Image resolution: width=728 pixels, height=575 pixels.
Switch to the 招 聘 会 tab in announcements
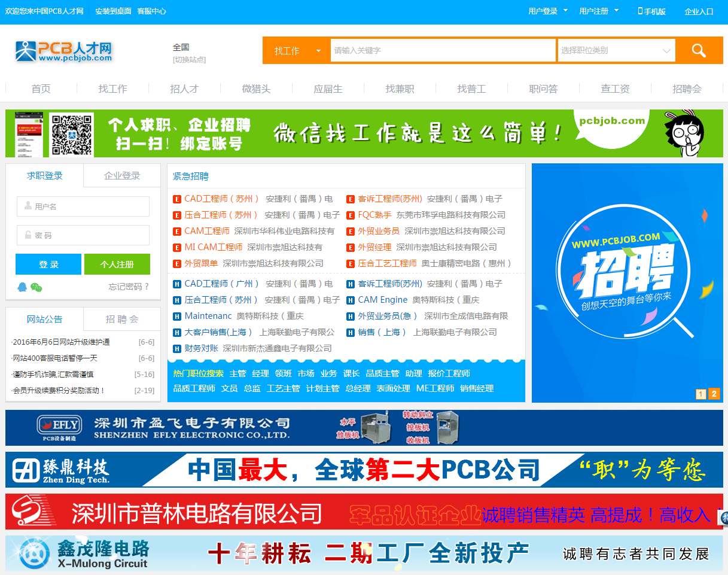122,320
